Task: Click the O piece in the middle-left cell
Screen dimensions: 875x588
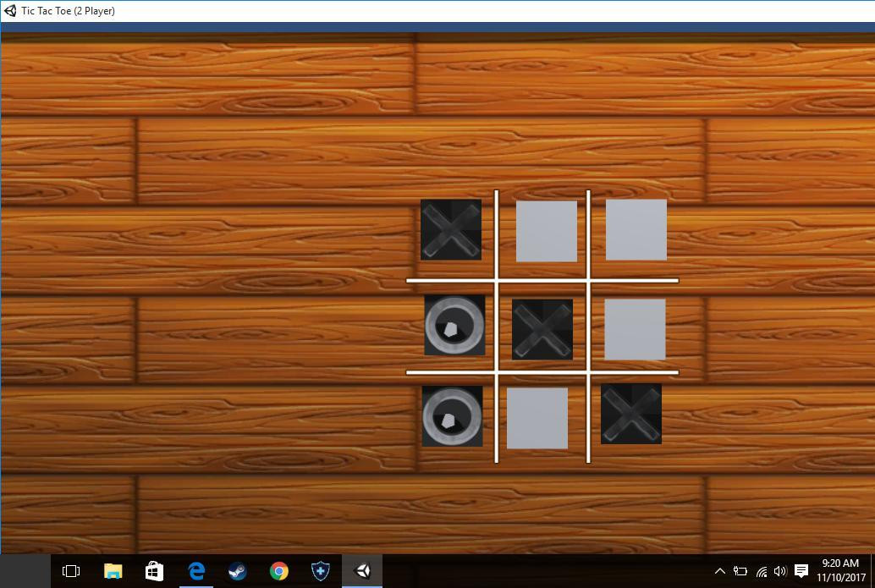Action: [454, 325]
